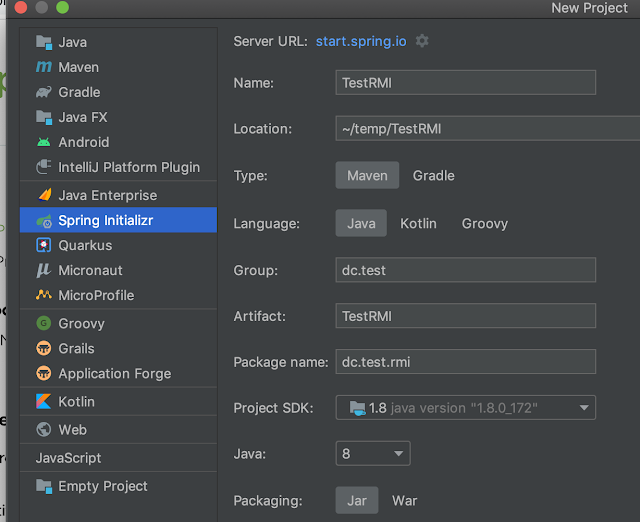Image resolution: width=640 pixels, height=522 pixels.
Task: Click the Android robot icon
Action: click(44, 142)
